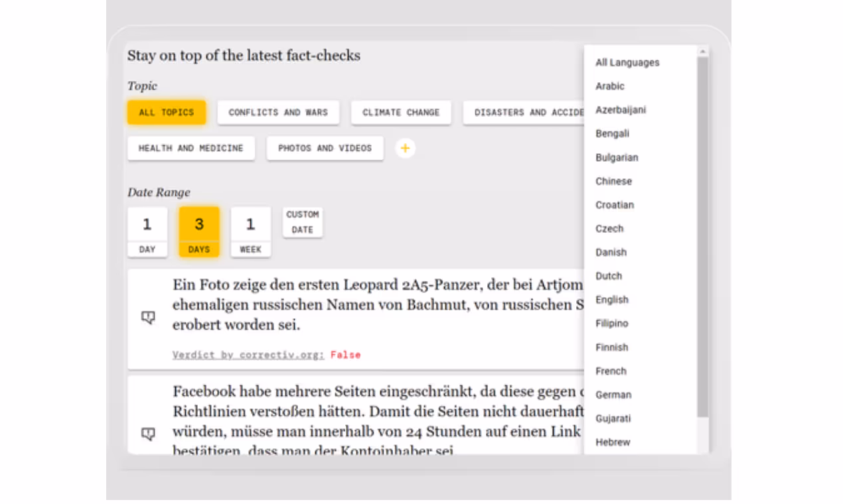Set date range to 1 Week
843x504 pixels.
tap(250, 232)
